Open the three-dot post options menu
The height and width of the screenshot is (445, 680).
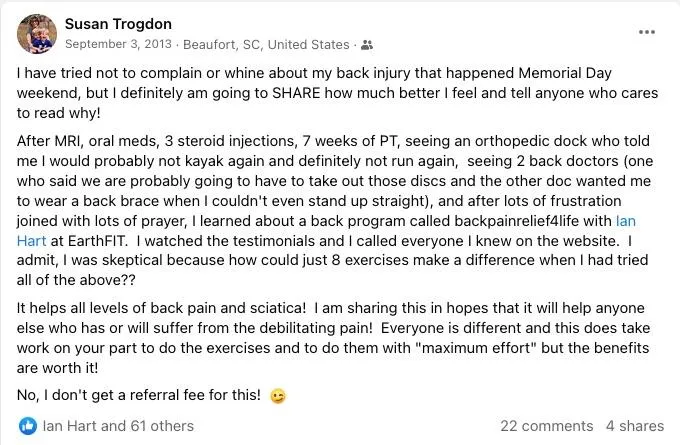tap(647, 32)
